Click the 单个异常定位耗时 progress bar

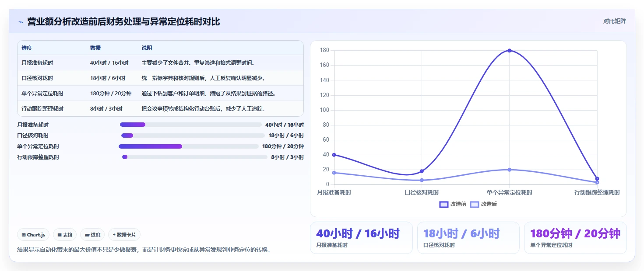(x=189, y=146)
